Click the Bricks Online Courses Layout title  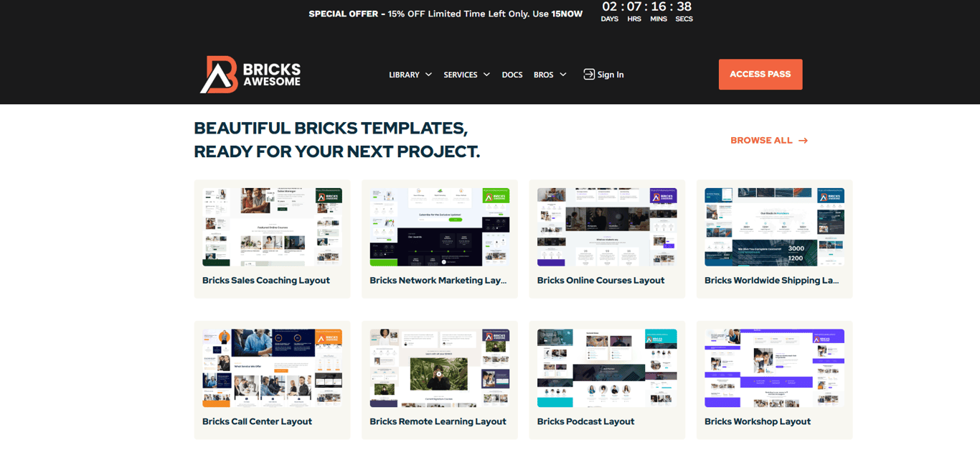click(x=601, y=281)
